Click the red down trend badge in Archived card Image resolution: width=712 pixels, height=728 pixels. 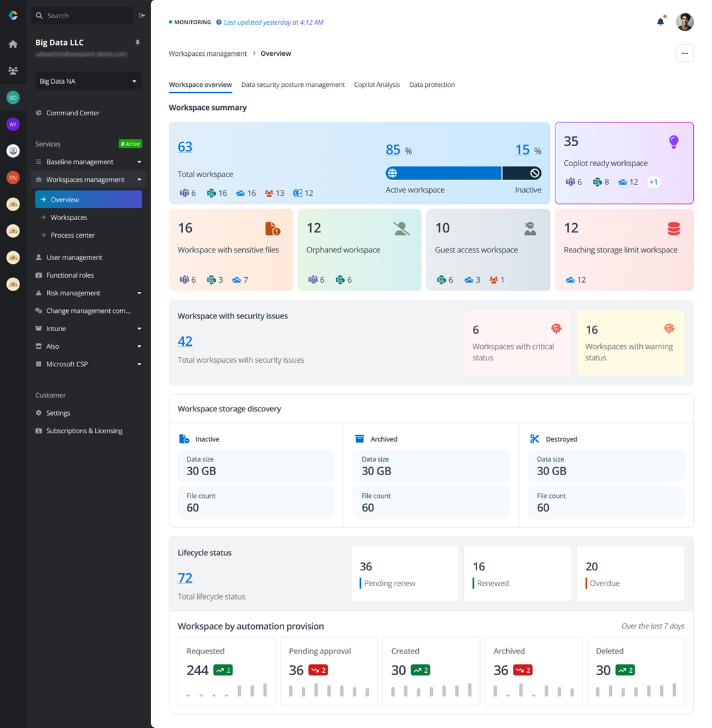point(523,670)
